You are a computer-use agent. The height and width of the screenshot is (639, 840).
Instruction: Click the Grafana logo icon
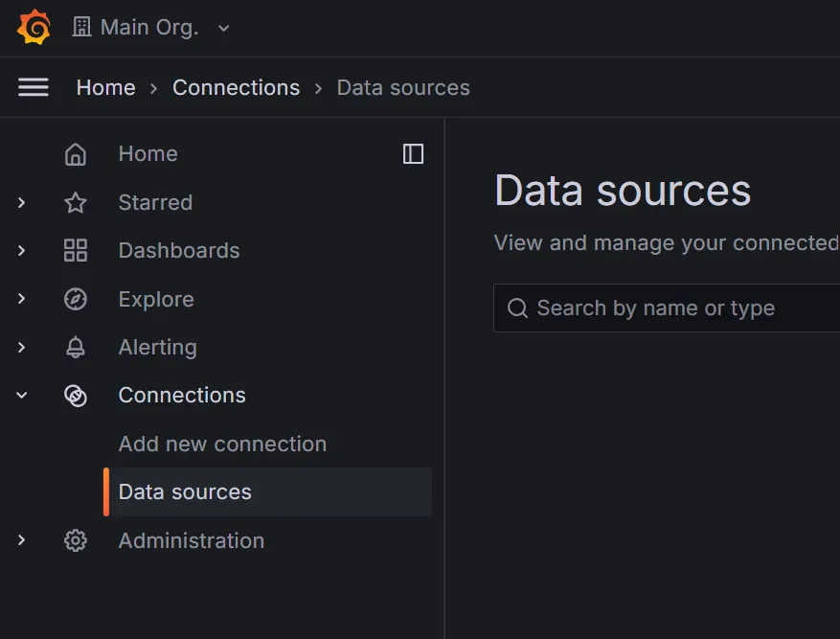pos(34,27)
